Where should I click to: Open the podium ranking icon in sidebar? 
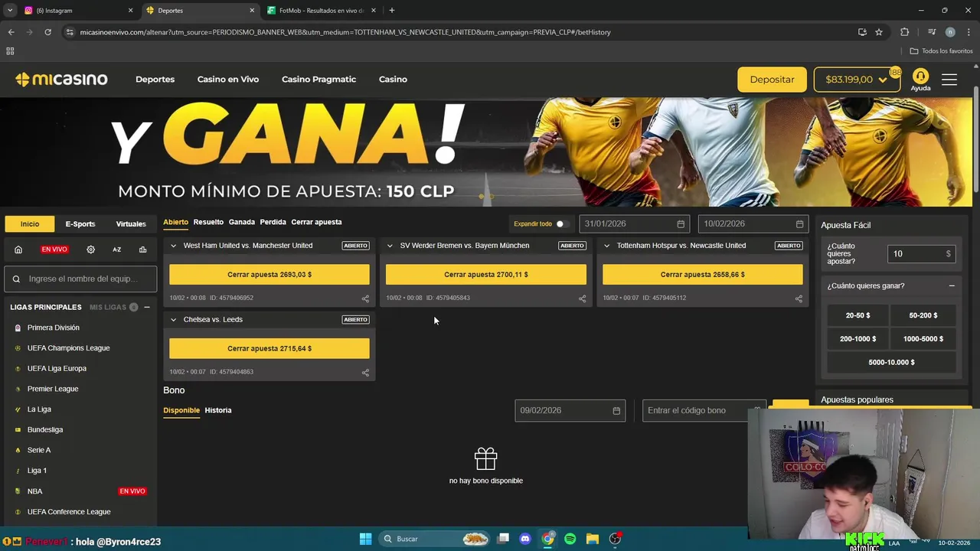click(142, 249)
